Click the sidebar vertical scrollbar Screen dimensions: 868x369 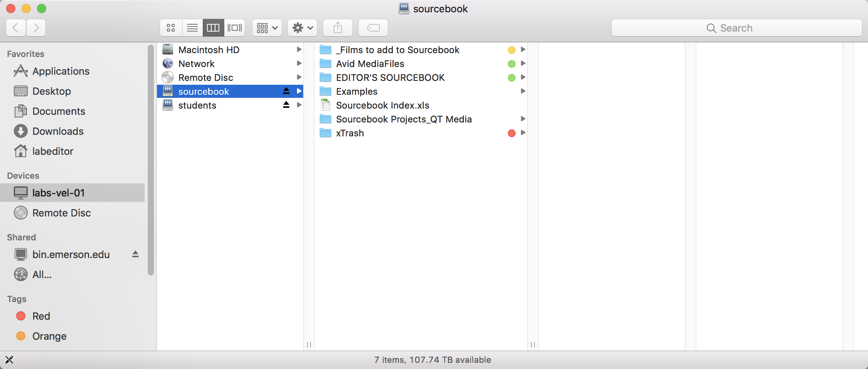click(151, 160)
